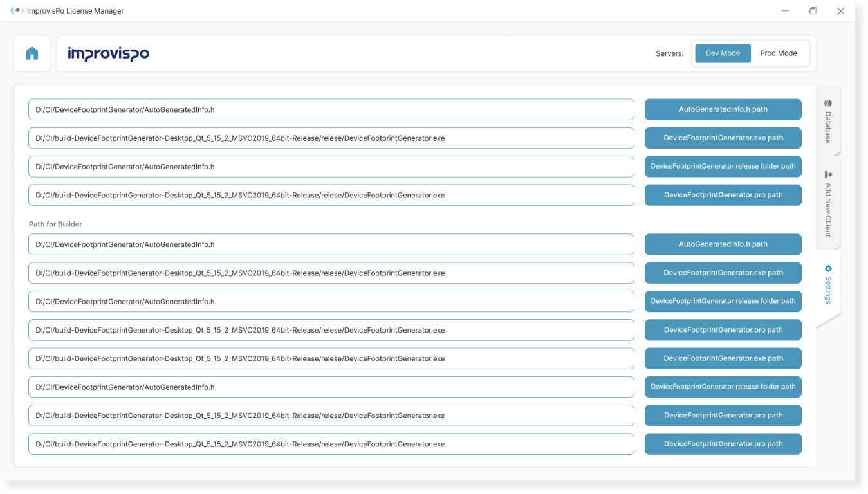
Task: Click the Add New Client person icon
Action: coord(828,174)
